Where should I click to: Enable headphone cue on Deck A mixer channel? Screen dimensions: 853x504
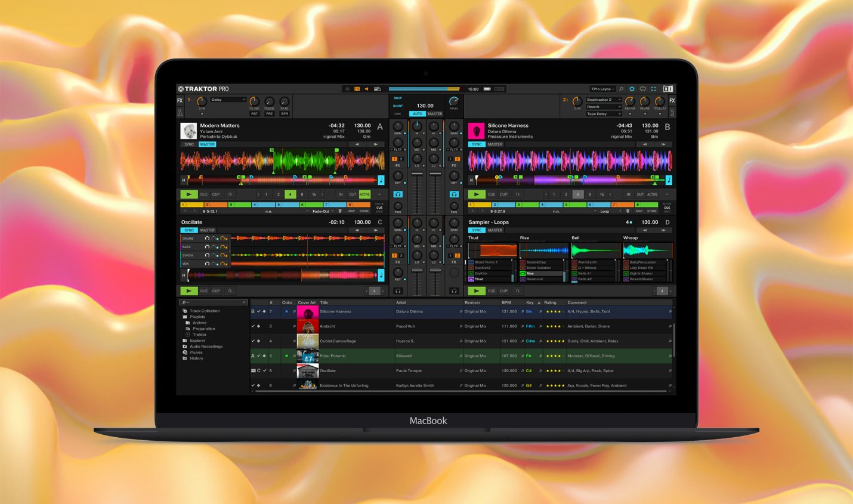click(398, 193)
